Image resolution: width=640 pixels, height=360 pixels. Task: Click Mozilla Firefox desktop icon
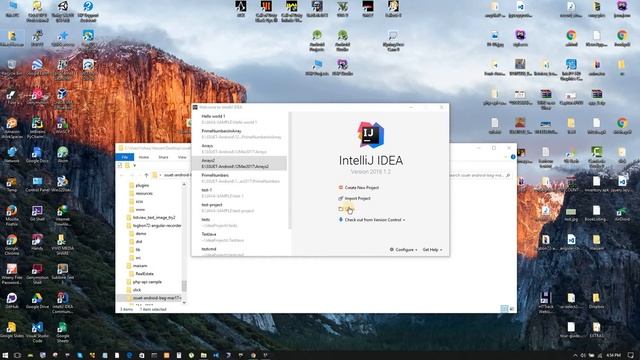click(x=11, y=215)
